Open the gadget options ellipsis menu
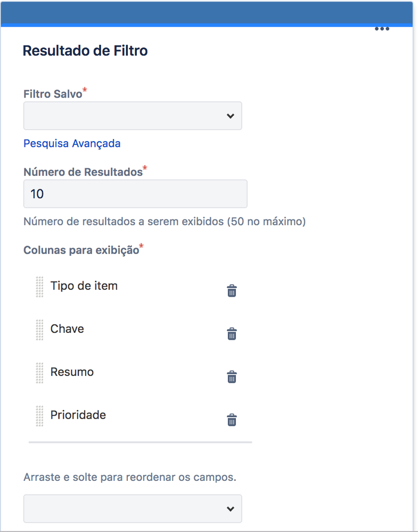The image size is (418, 532). (x=382, y=29)
